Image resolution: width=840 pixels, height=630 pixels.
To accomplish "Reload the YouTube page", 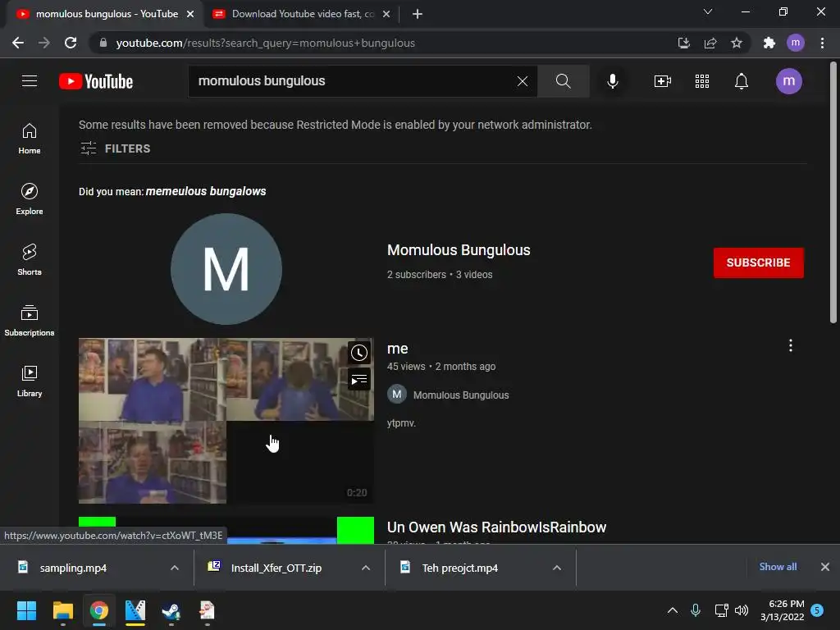I will pyautogui.click(x=71, y=43).
